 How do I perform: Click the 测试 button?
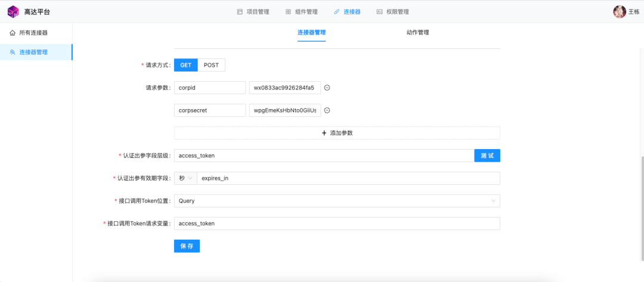click(487, 156)
